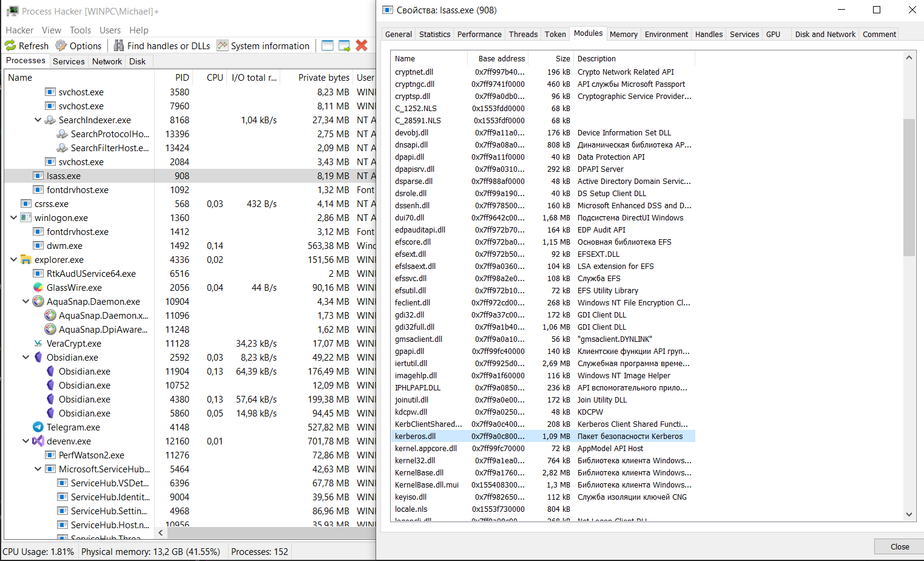Click the Find handles or DLLs binoculars
924x561 pixels.
(119, 46)
